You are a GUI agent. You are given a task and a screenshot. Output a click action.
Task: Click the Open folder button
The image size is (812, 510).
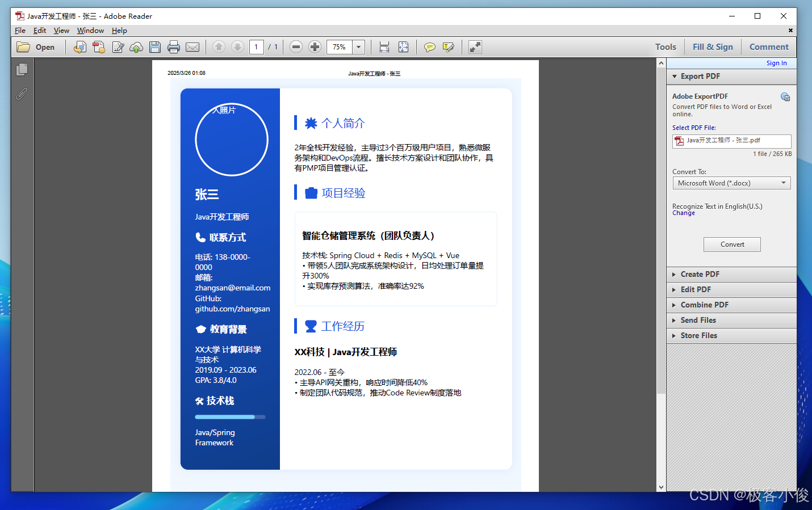coord(35,47)
